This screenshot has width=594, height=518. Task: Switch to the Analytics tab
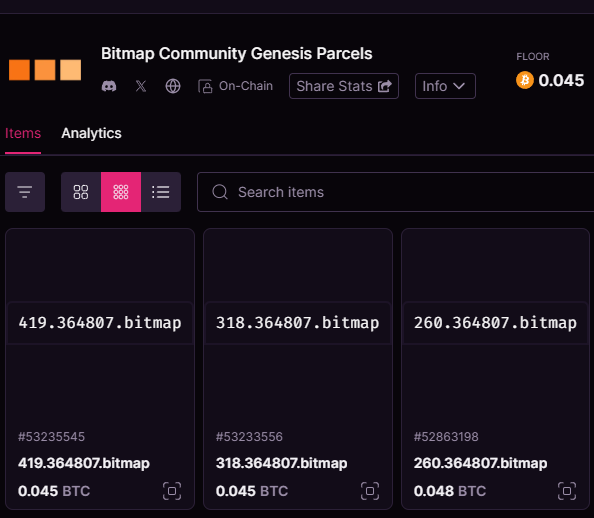(91, 133)
